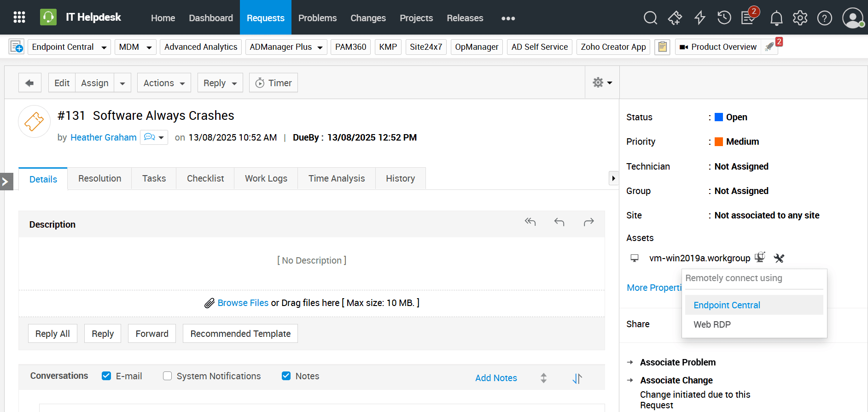Open the gear settings dropdown in request toolbar
868x412 pixels.
(x=602, y=82)
